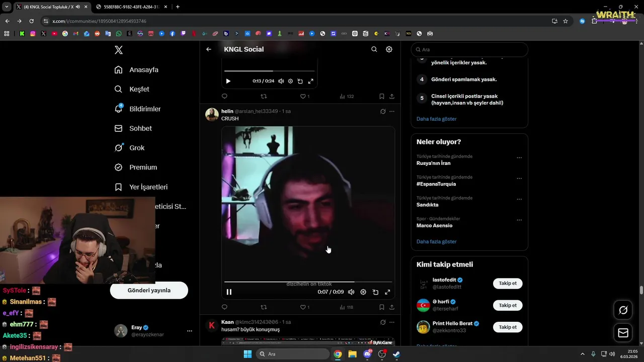644x362 pixels.
Task: Open CRUSH video in picture-in-picture
Action: pyautogui.click(x=375, y=292)
